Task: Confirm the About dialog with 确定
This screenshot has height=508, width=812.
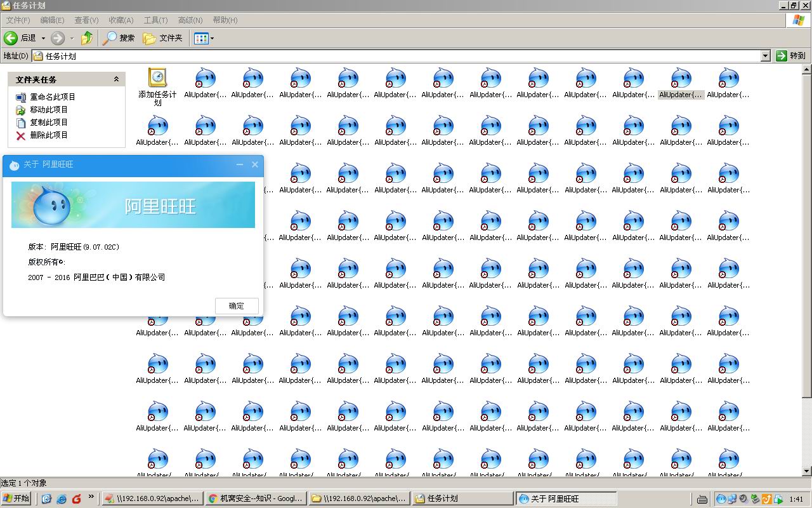Action: [237, 305]
